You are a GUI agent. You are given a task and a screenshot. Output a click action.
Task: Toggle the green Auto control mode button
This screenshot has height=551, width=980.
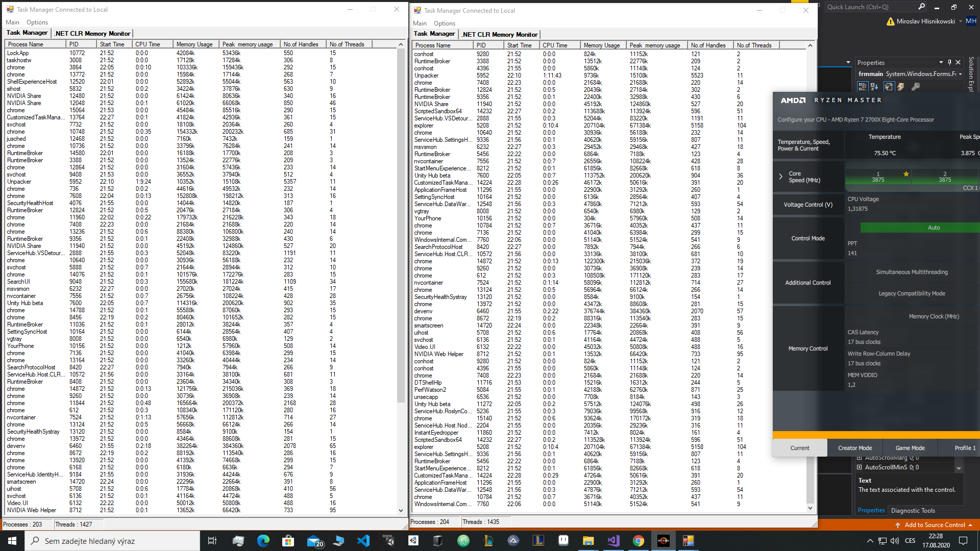click(x=934, y=228)
